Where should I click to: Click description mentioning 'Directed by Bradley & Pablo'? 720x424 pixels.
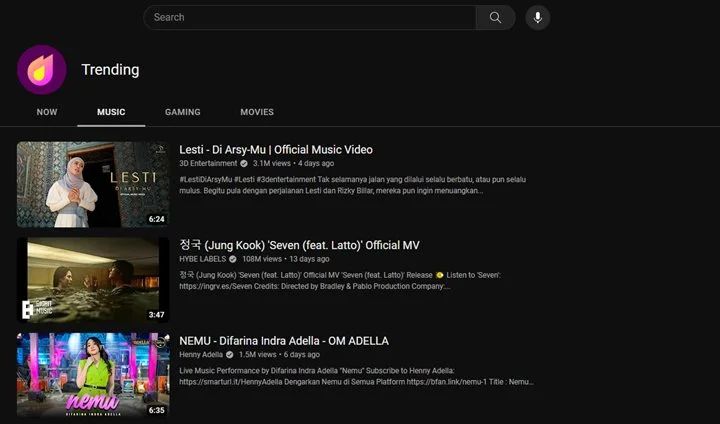[x=340, y=281]
